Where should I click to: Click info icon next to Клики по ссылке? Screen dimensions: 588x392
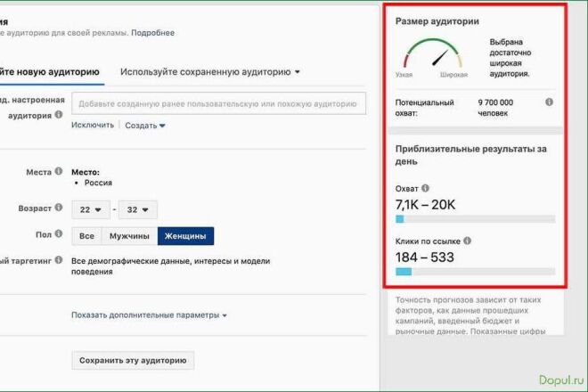click(x=467, y=241)
